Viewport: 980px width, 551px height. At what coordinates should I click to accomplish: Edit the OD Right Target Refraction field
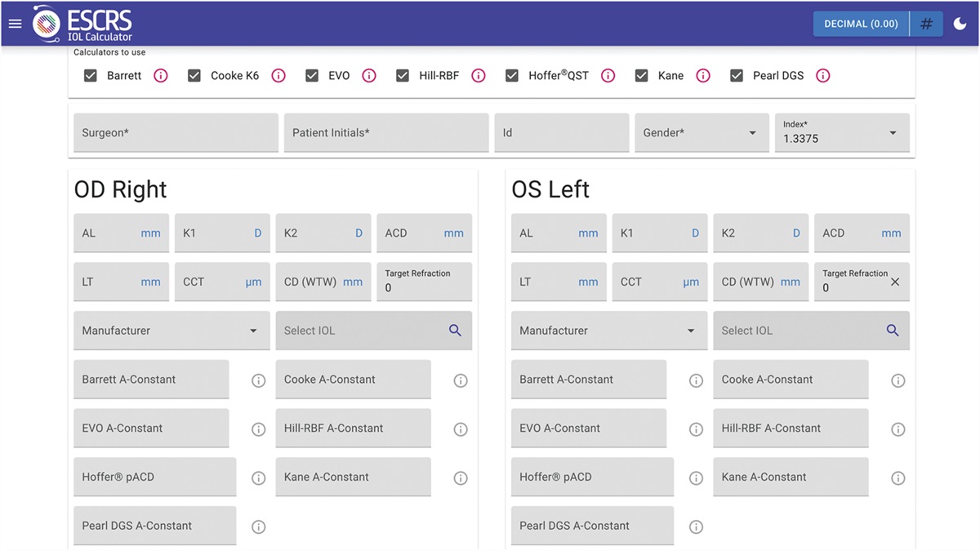(425, 282)
